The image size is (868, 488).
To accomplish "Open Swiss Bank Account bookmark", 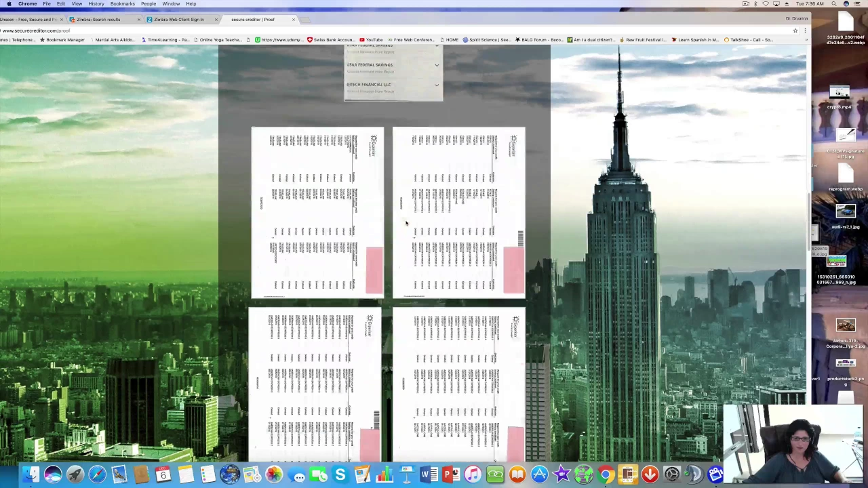I will (x=331, y=39).
